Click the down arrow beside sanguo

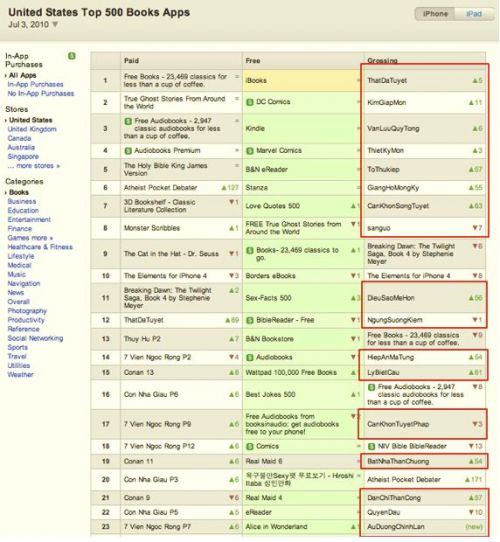[x=476, y=228]
